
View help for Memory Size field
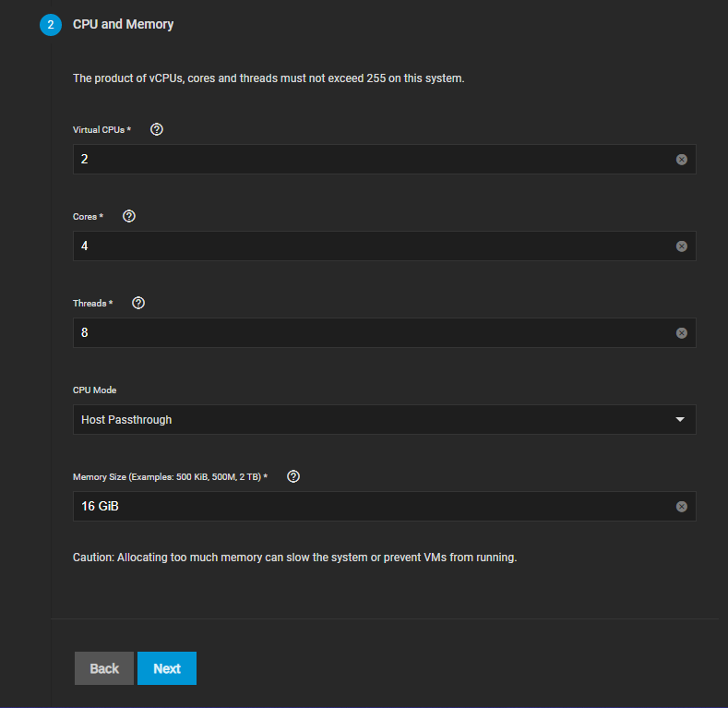coord(293,476)
